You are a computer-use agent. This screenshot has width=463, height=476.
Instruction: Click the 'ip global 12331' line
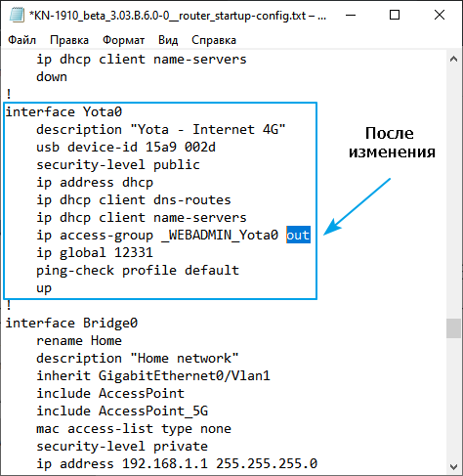click(x=95, y=252)
